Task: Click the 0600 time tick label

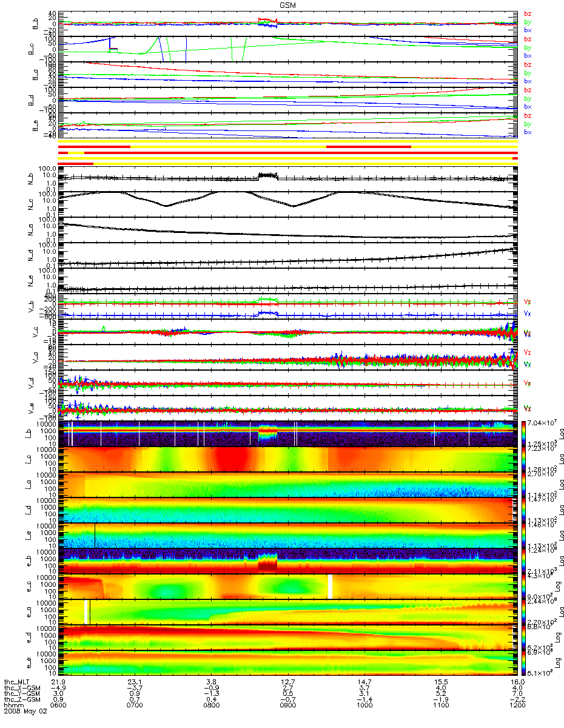Action: (x=58, y=705)
